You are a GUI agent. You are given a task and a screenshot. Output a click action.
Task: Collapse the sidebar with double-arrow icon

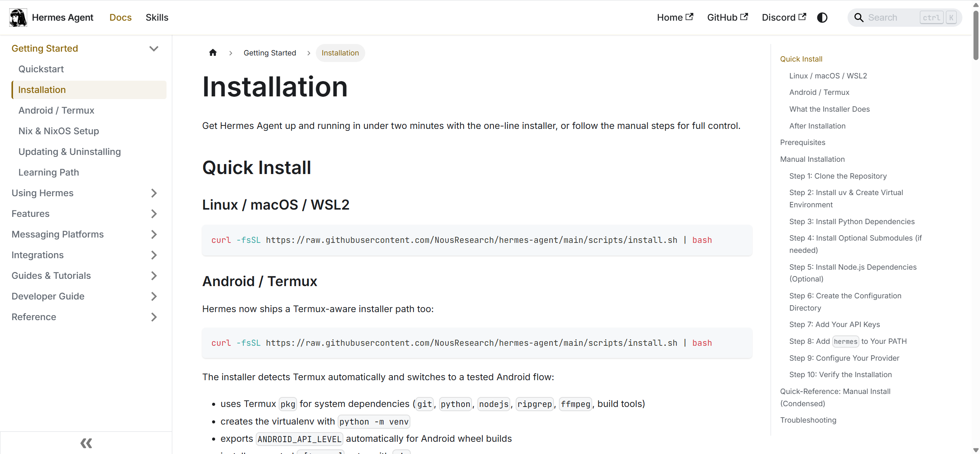click(86, 443)
